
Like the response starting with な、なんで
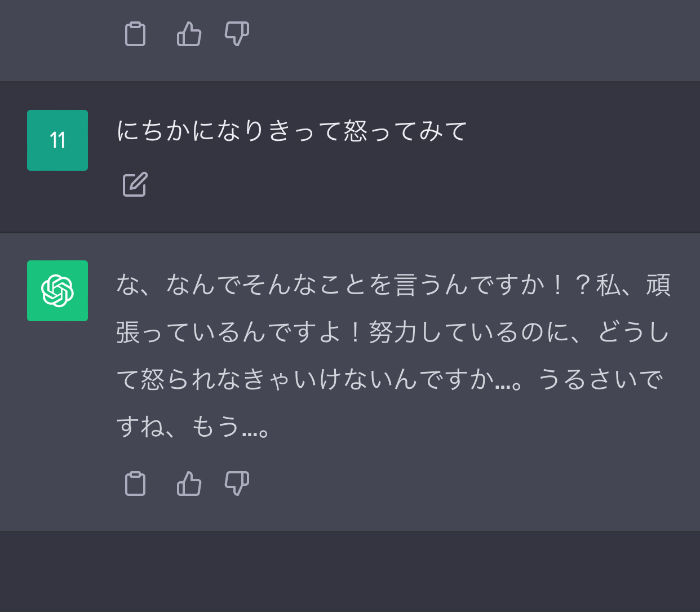click(189, 484)
